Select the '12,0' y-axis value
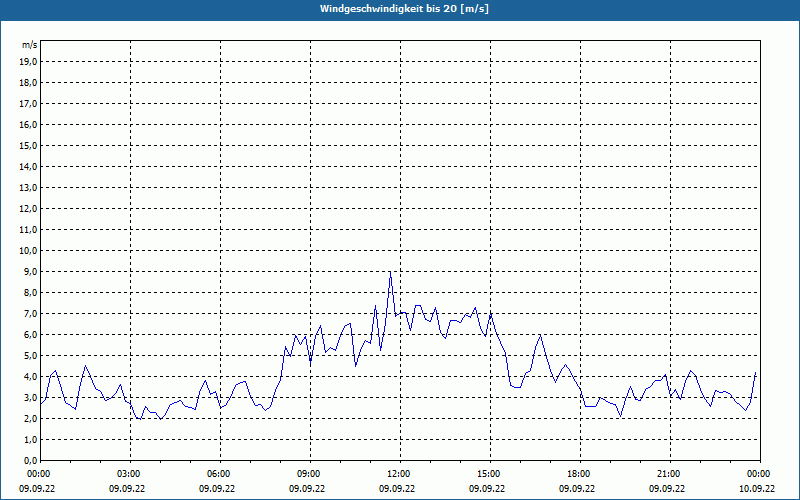 click(29, 209)
